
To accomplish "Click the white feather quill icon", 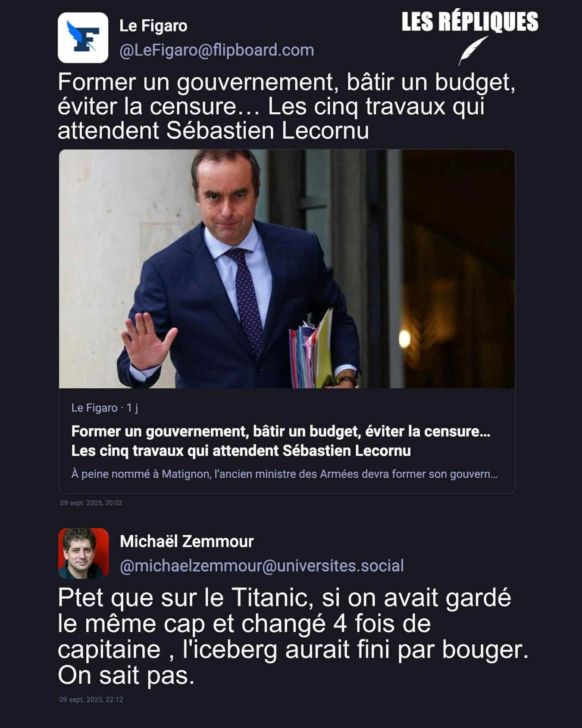I will point(473,50).
